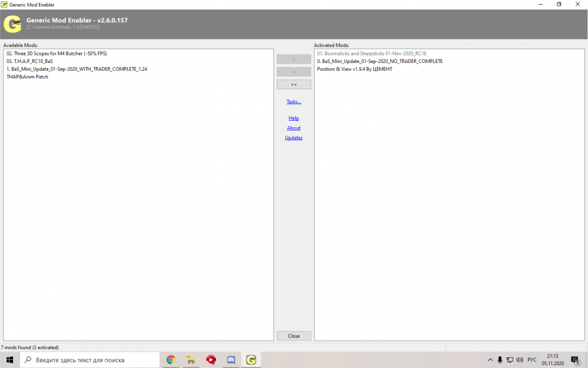Viewport: 588px width, 368px height.
Task: Click the microphone tray icon
Action: [x=500, y=360]
